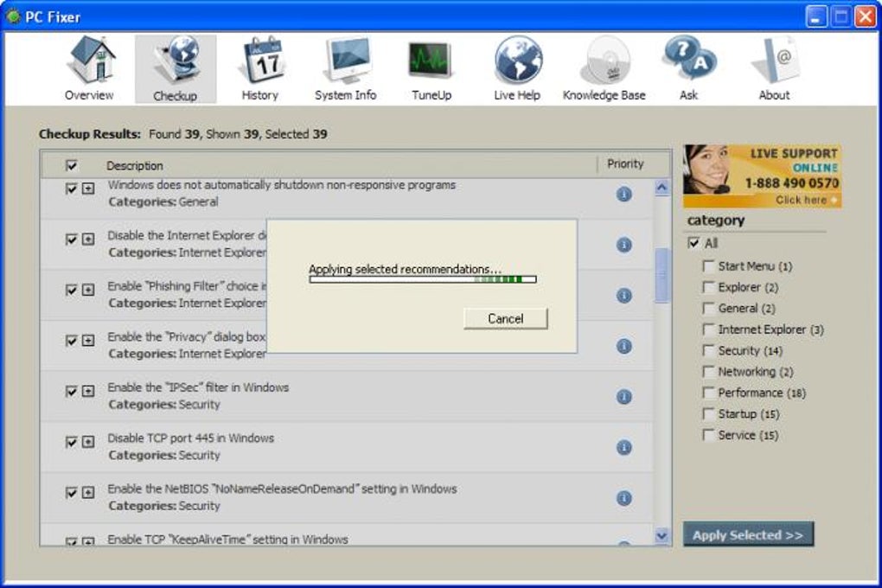Switch to the About tab label

[x=775, y=95]
